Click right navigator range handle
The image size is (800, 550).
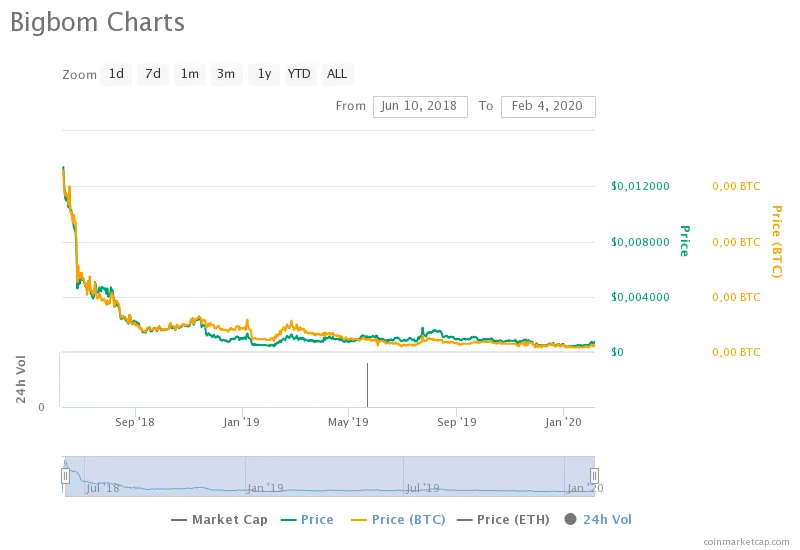pos(594,476)
